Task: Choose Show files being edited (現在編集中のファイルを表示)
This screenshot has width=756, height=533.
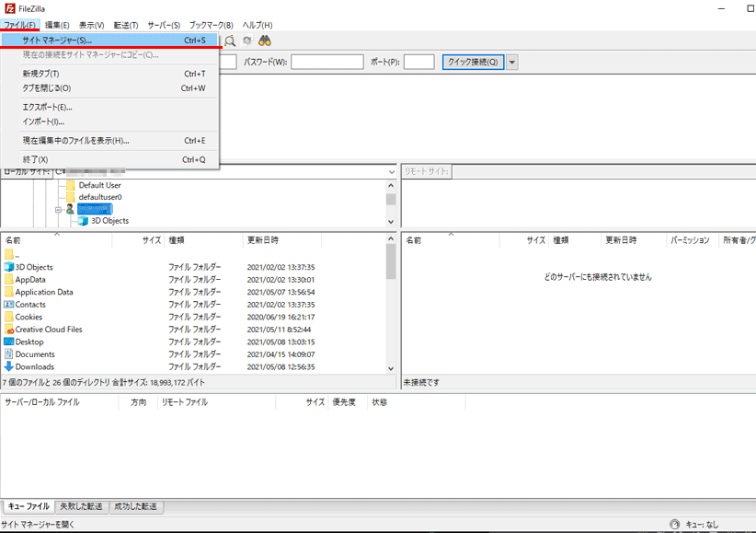Action: [x=110, y=141]
